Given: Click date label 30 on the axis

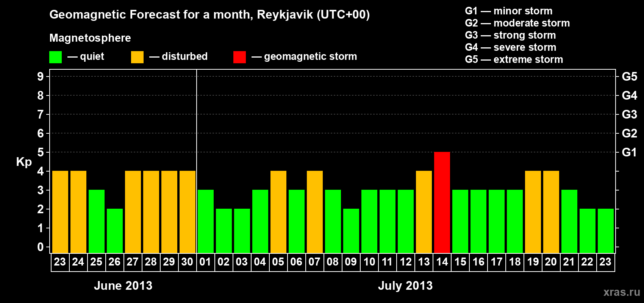Looking at the screenshot, I should [x=187, y=262].
